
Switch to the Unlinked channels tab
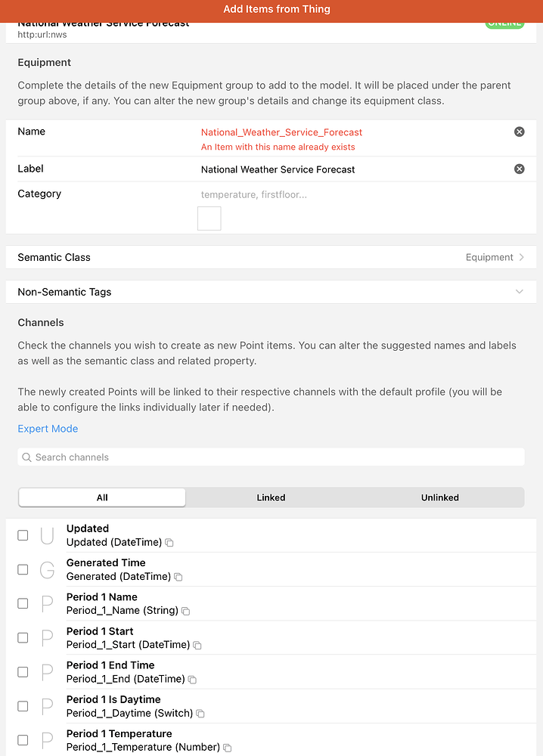tap(439, 497)
